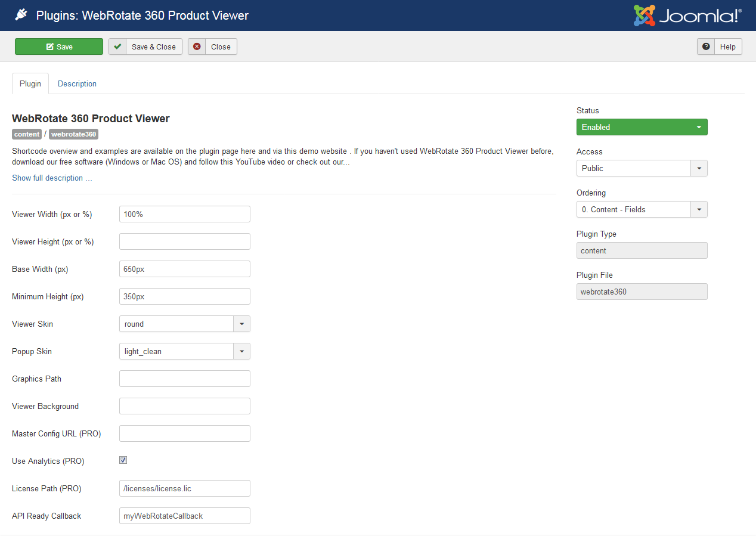Focus the Viewer Height input field
756x536 pixels.
coord(185,241)
